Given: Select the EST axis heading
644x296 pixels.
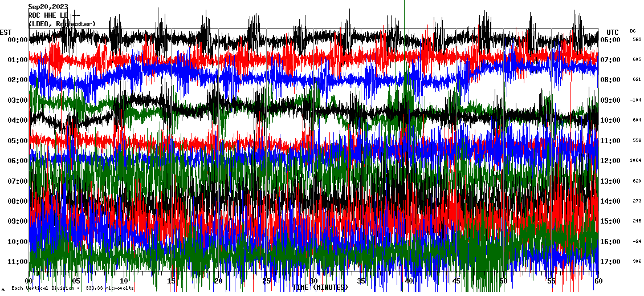Looking at the screenshot, I should [6, 32].
